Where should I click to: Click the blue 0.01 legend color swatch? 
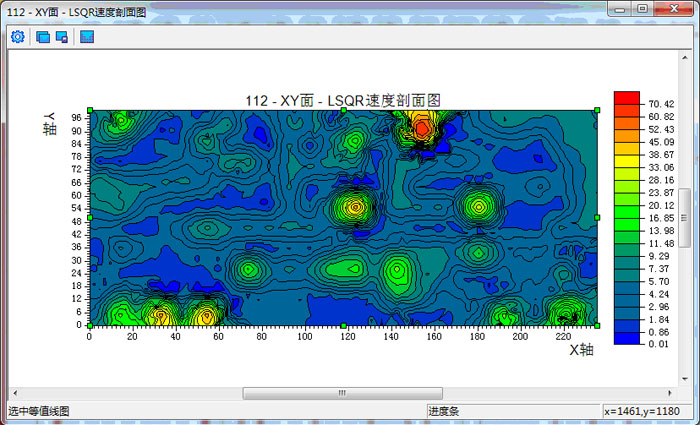pos(626,337)
